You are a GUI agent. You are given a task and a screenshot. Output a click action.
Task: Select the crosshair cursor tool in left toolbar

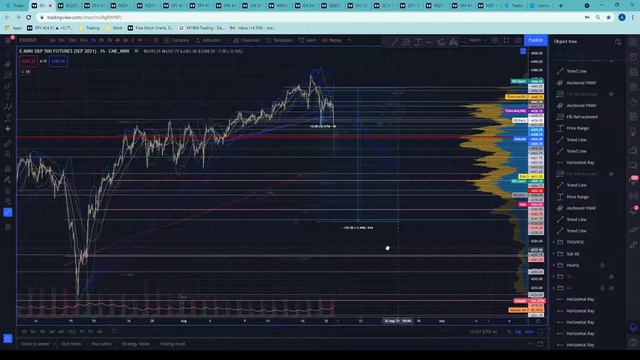pyautogui.click(x=8, y=53)
